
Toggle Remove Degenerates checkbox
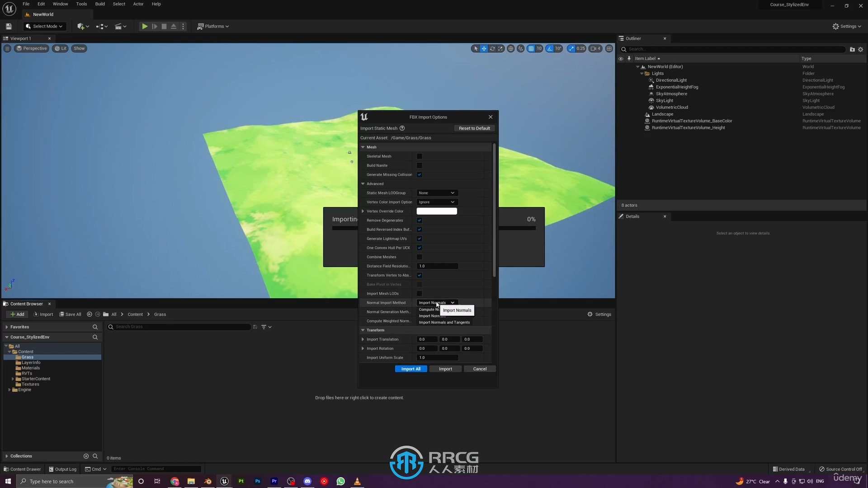pos(419,220)
